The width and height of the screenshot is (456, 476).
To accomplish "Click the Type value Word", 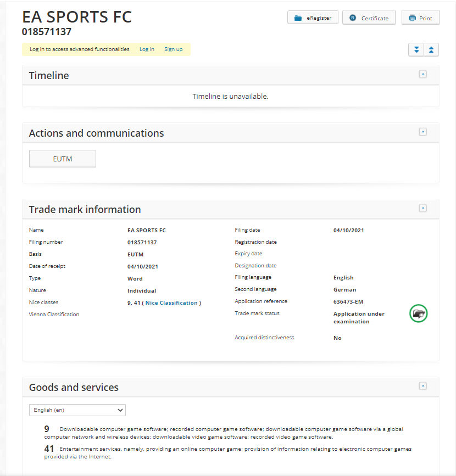I will (135, 279).
